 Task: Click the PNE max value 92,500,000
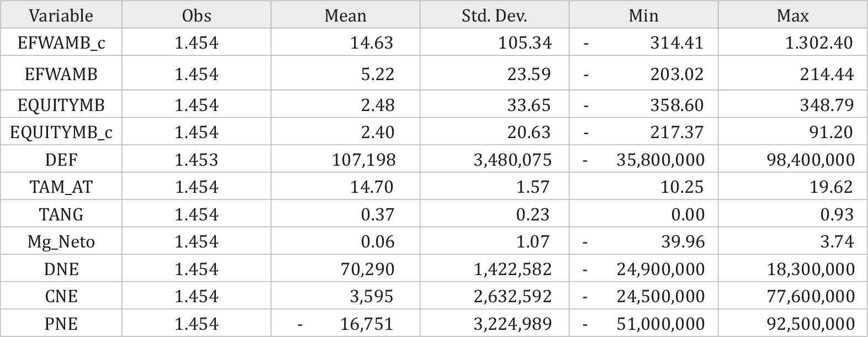click(x=811, y=324)
